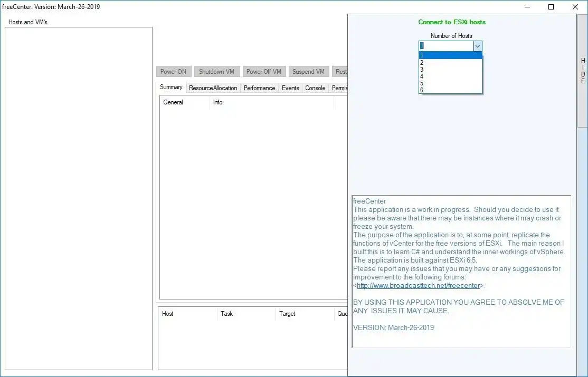
Task: Open the ResourceAllocation tab
Action: pyautogui.click(x=213, y=88)
